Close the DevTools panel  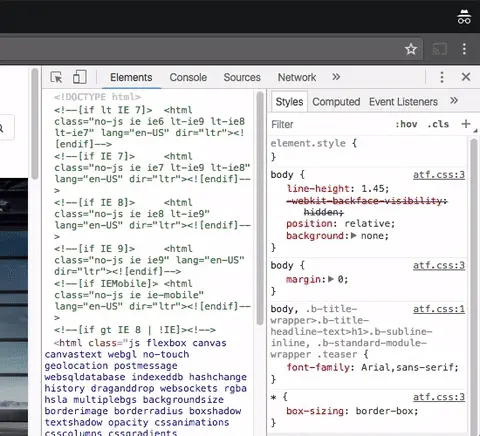(x=466, y=77)
